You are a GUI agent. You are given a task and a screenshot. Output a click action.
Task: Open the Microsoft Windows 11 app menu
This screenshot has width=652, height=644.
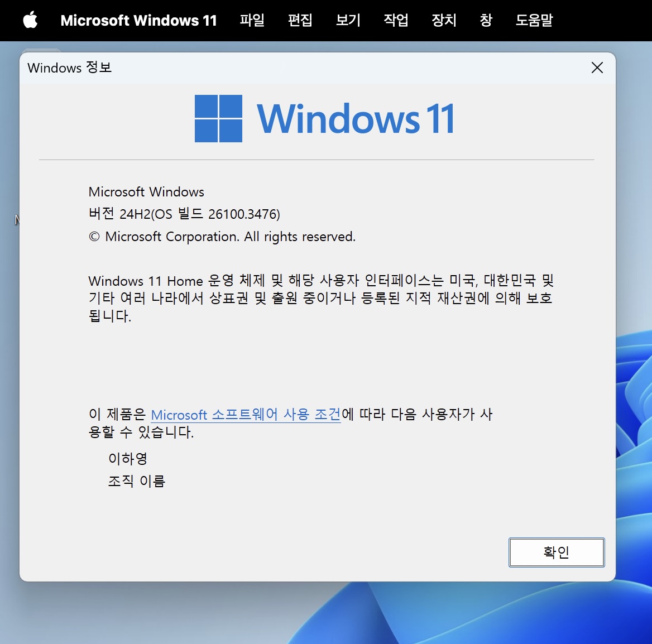[138, 21]
